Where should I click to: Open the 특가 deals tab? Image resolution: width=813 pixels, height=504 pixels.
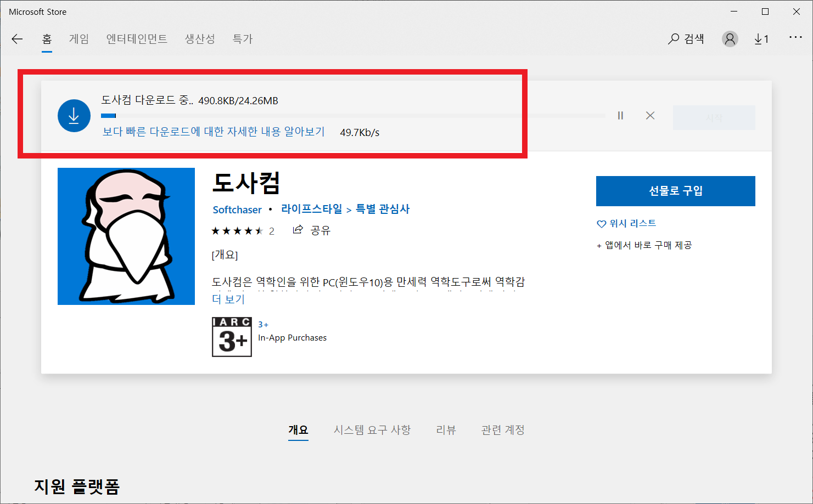click(242, 39)
